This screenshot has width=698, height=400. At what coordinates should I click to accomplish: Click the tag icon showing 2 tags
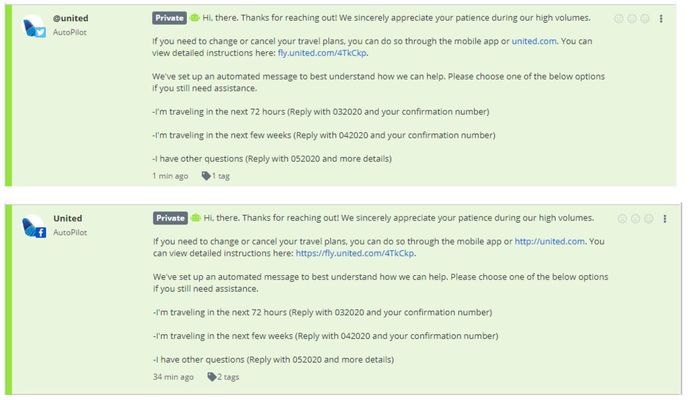212,377
